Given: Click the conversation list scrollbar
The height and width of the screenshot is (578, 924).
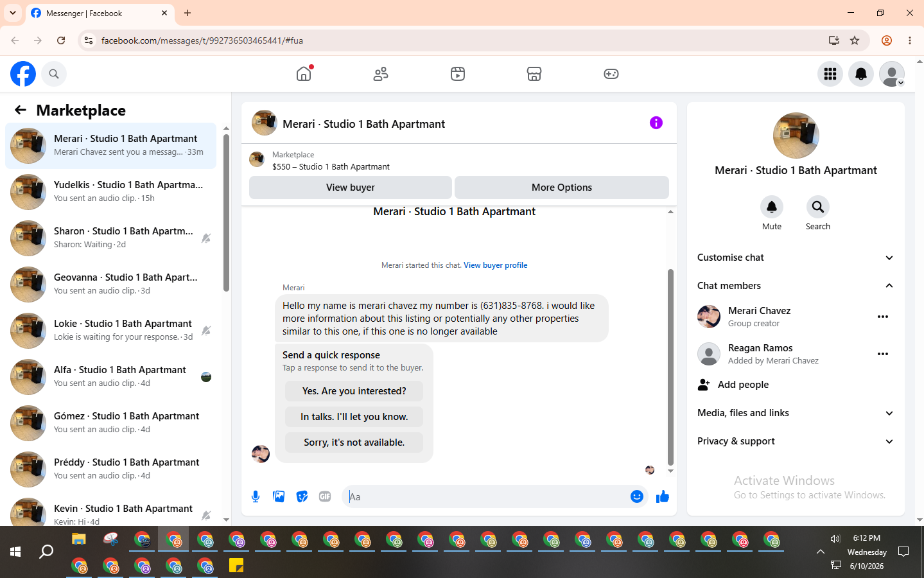Looking at the screenshot, I should click(x=226, y=213).
